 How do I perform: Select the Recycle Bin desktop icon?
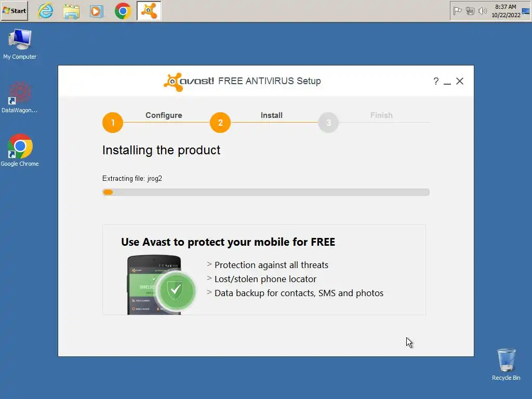[x=506, y=365]
